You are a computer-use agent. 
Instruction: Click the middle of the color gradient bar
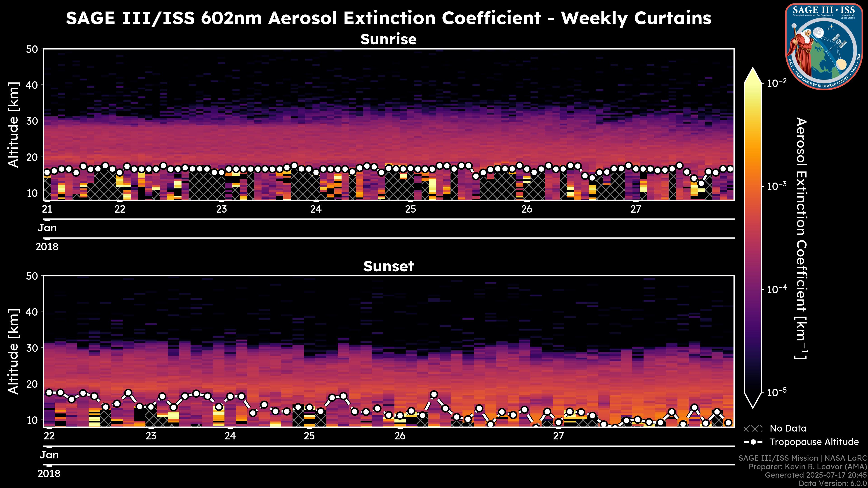click(x=753, y=238)
